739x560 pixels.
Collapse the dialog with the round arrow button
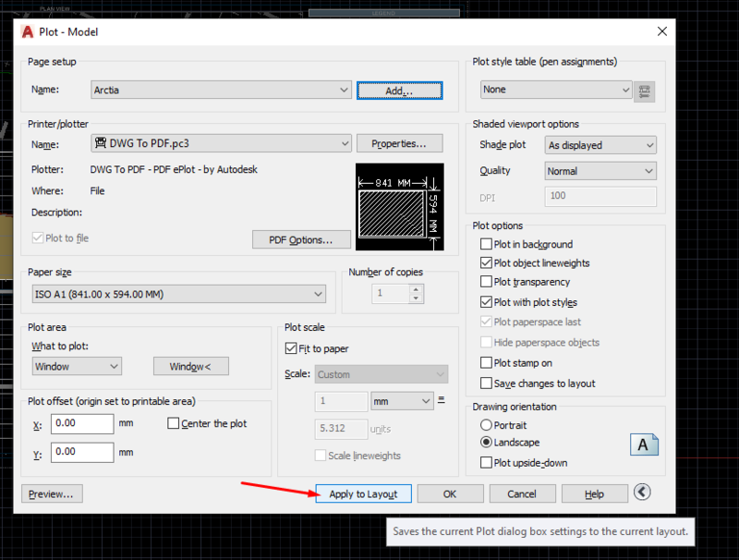(x=642, y=493)
